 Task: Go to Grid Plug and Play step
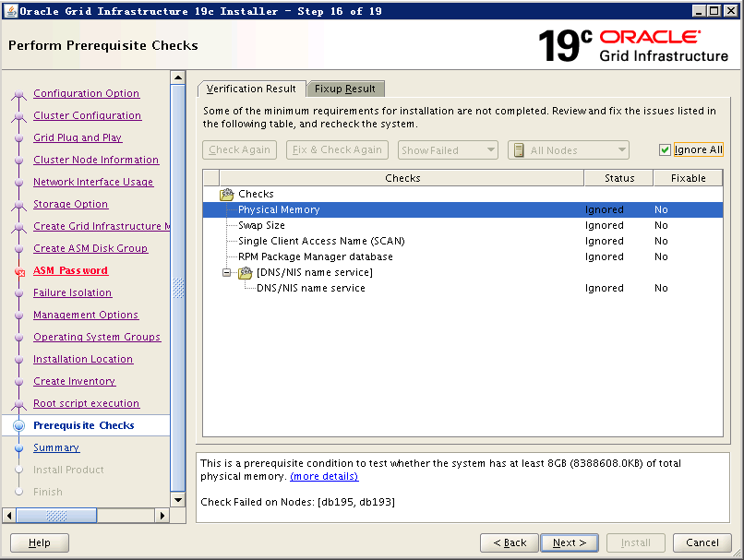(x=78, y=137)
